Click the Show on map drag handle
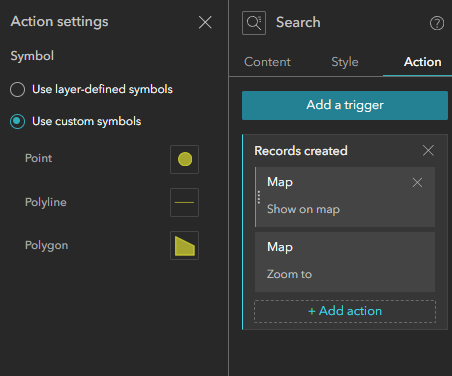Viewport: 452px width, 376px height. tap(259, 197)
